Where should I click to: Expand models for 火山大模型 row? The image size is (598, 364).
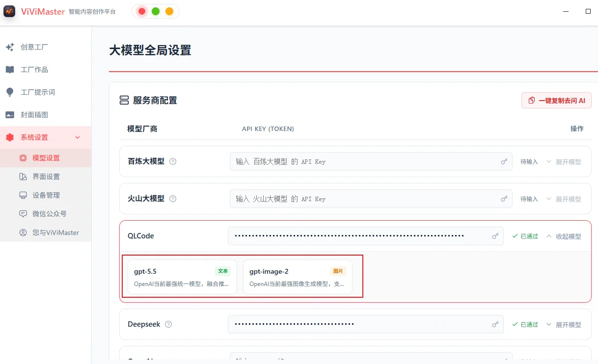coord(564,199)
